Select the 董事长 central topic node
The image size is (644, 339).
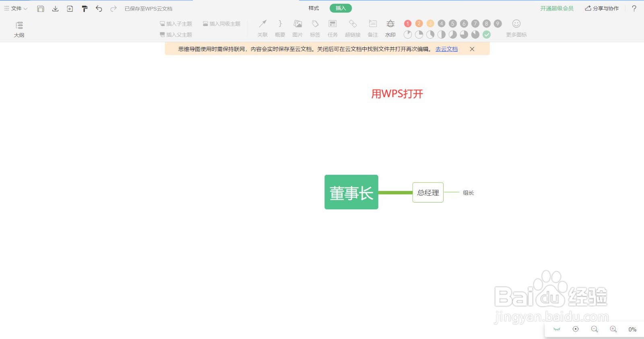351,192
